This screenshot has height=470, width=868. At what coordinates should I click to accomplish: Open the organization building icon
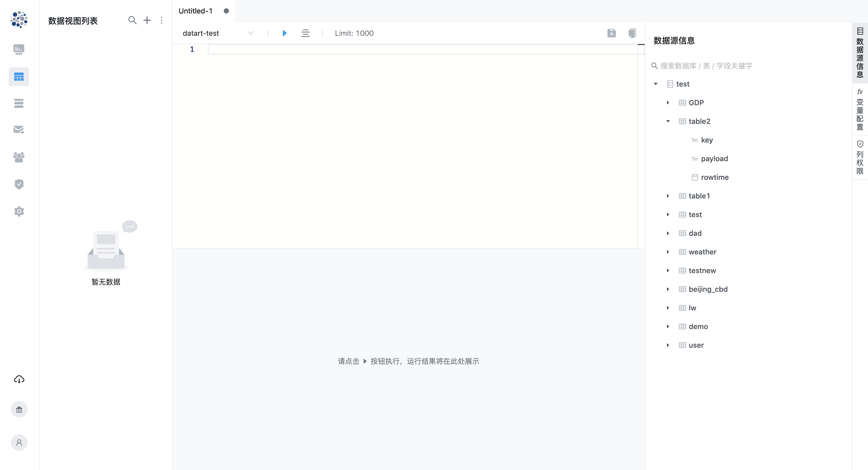point(19,409)
